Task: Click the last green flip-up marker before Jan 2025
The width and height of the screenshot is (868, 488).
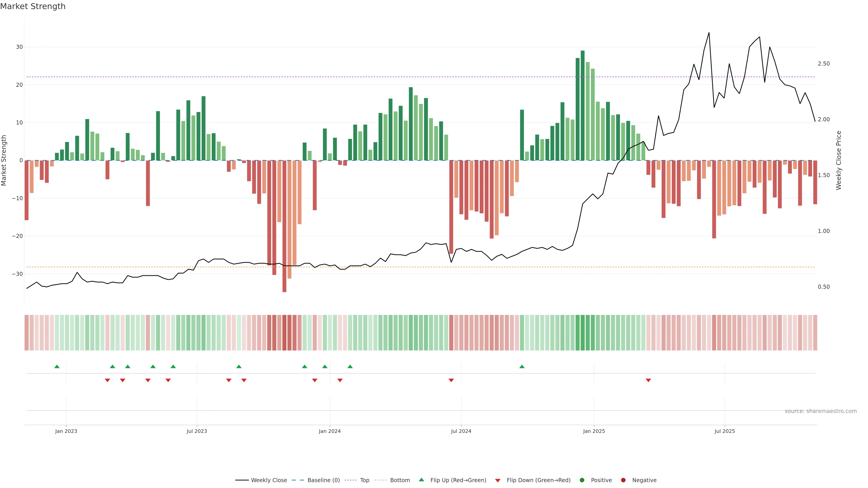Action: coord(522,366)
